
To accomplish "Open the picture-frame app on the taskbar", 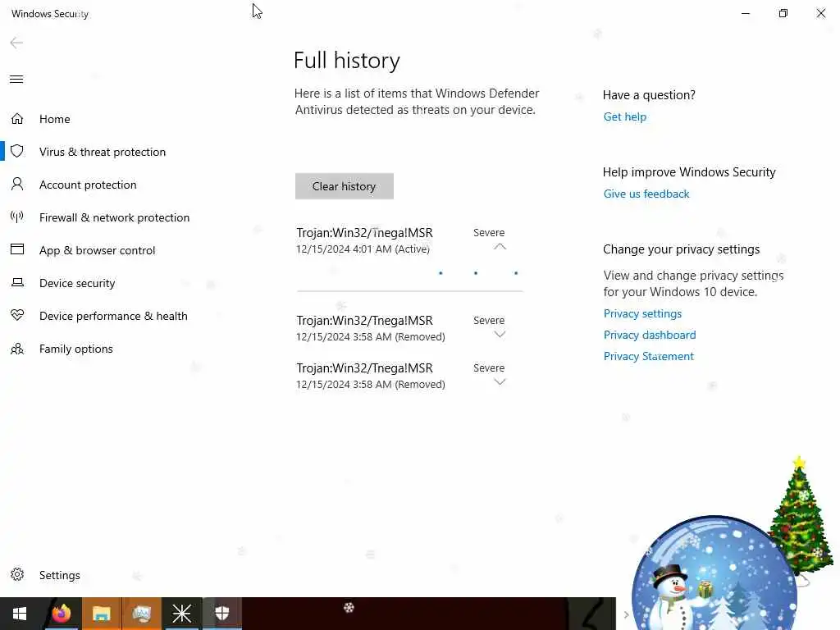I will pos(141,614).
